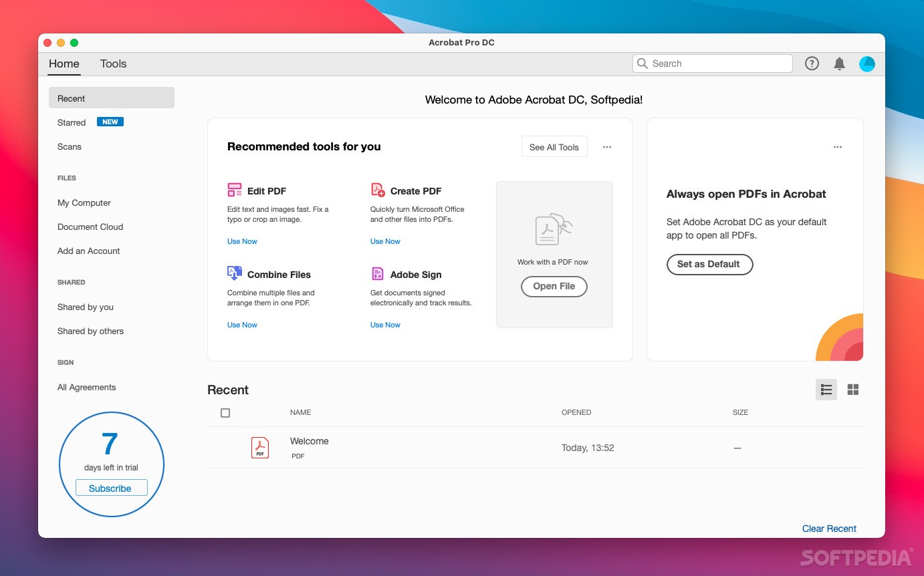Switch Recent files to grid view
This screenshot has width=924, height=576.
853,390
